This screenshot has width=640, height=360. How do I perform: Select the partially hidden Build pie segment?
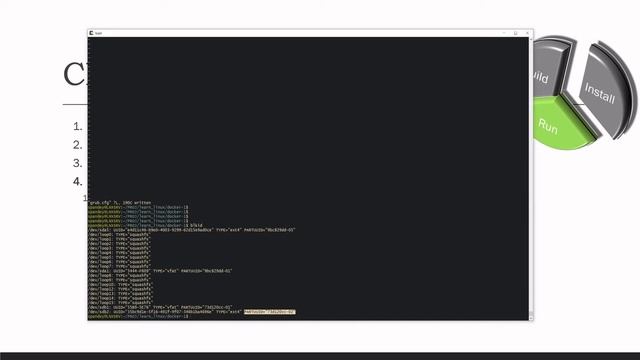(550, 67)
